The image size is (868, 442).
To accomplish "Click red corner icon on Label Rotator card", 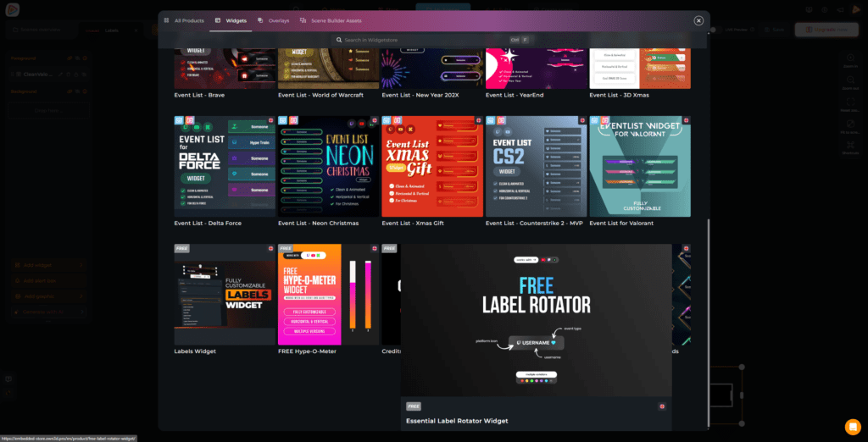I will [x=662, y=406].
